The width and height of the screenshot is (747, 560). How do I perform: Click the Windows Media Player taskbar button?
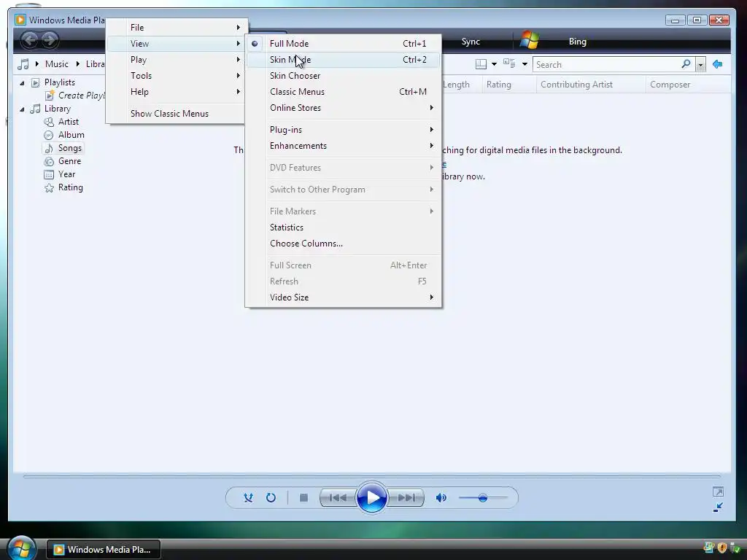(104, 550)
